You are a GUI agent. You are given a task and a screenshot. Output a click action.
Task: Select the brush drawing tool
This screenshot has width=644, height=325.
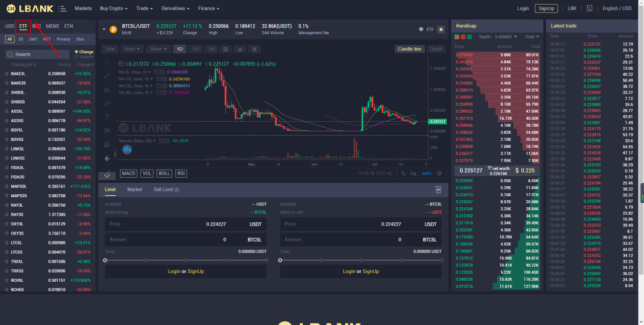107,104
